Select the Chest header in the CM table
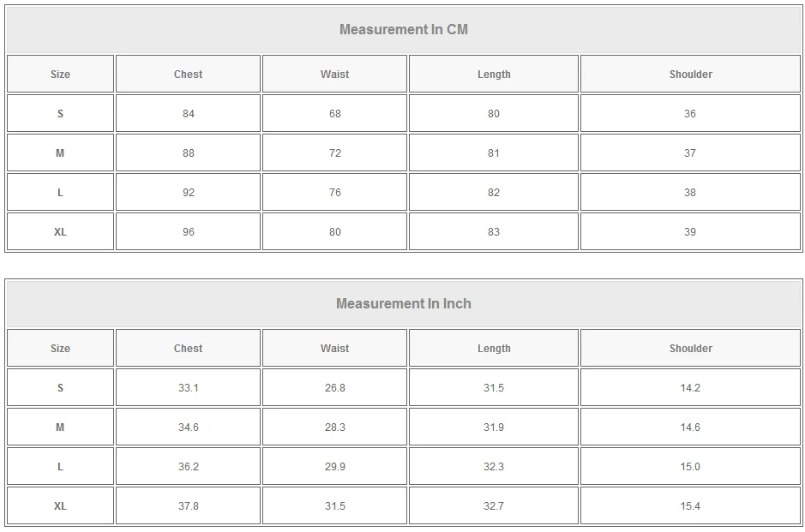Viewport: 805px width, 532px height. 188,75
